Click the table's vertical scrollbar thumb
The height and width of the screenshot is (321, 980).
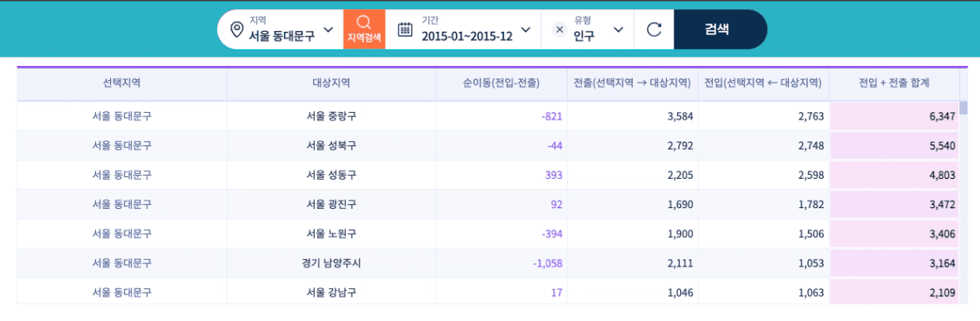964,107
